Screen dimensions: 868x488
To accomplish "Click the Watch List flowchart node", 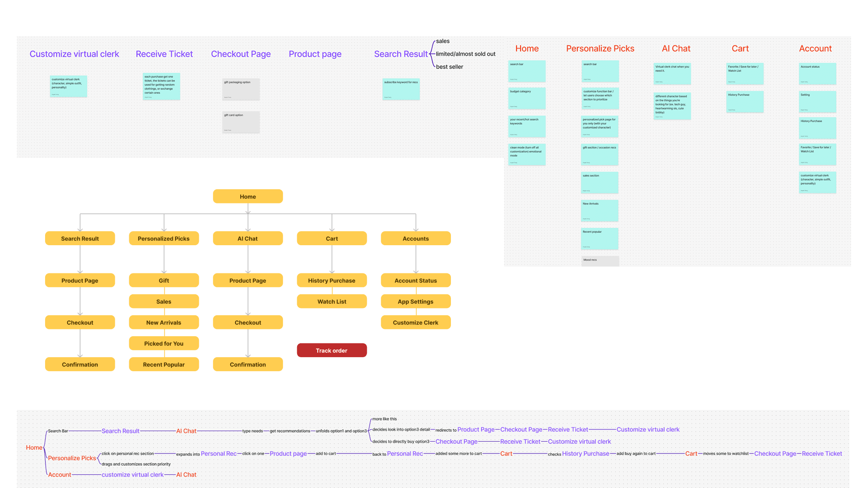I will pyautogui.click(x=331, y=301).
